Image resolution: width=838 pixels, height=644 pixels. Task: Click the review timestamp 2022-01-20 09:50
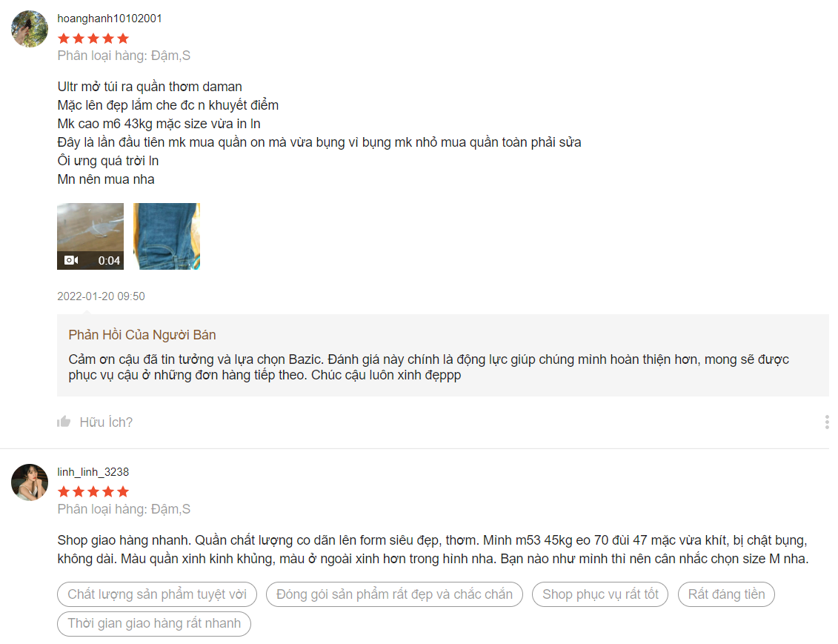[101, 296]
